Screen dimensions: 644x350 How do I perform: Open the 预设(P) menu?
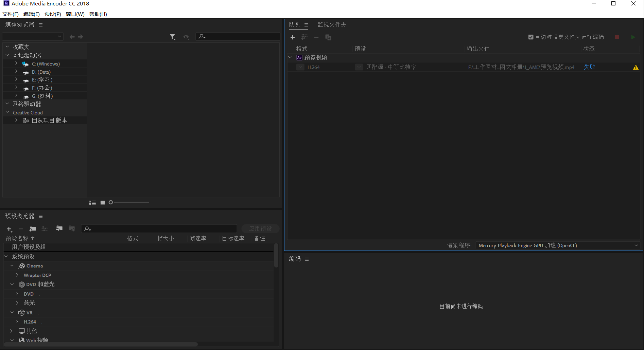coord(53,14)
